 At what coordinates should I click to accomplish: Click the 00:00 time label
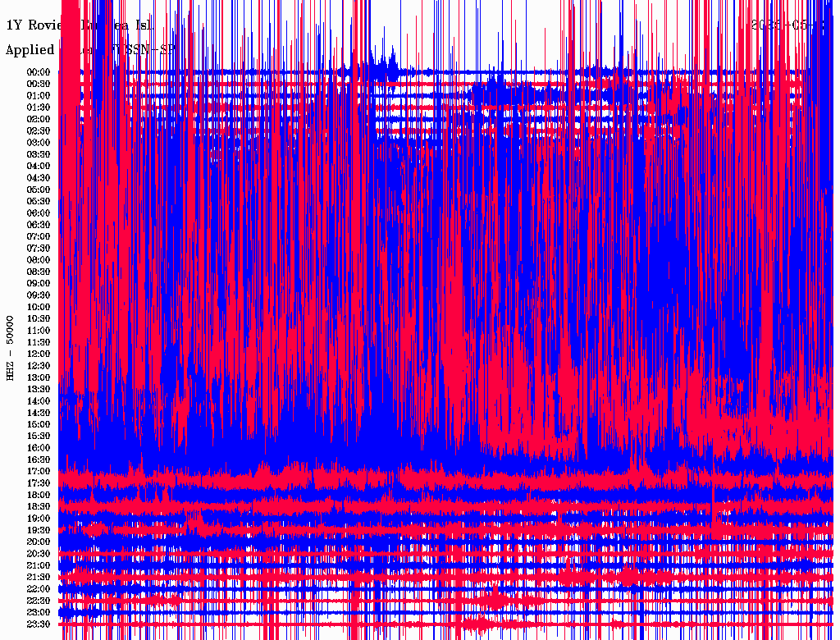pyautogui.click(x=39, y=72)
